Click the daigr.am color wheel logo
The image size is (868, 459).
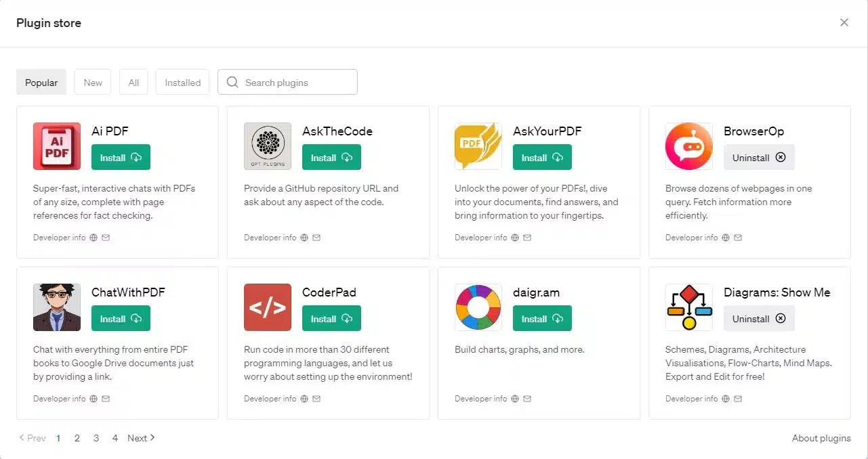tap(478, 307)
